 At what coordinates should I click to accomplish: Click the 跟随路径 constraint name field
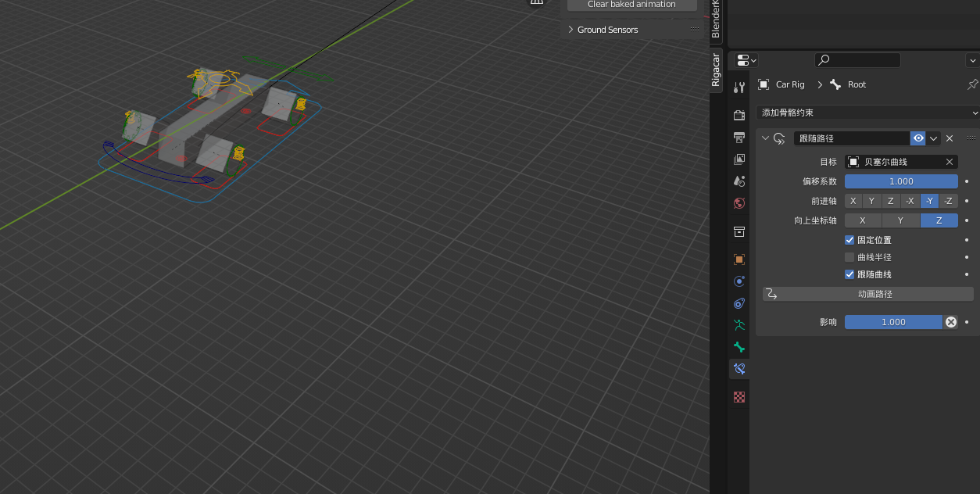pyautogui.click(x=852, y=138)
